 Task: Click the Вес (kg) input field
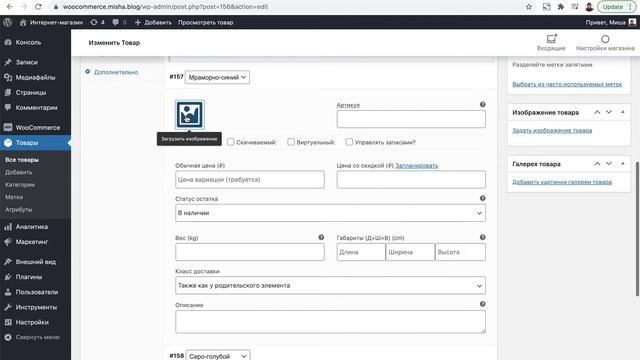[250, 252]
